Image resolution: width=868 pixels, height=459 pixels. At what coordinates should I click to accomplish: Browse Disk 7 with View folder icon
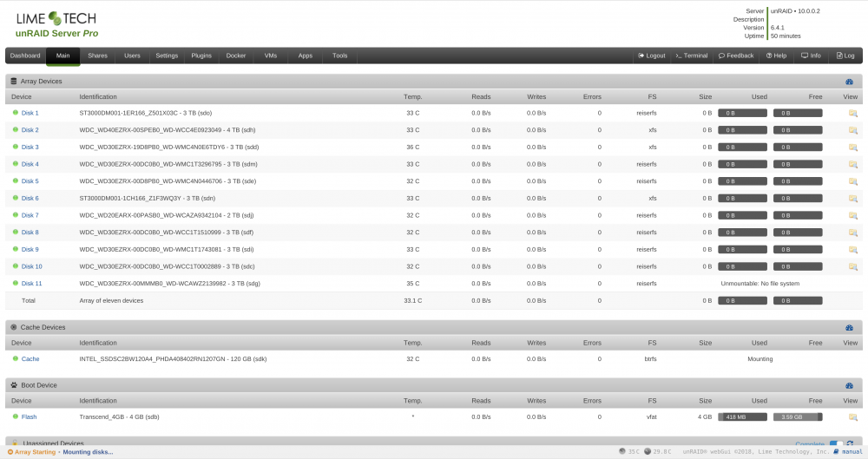[852, 215]
